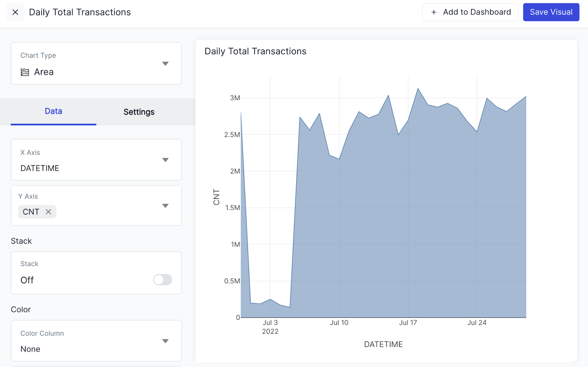Click the 1M y-axis tick label
The image size is (588, 367).
pyautogui.click(x=235, y=245)
